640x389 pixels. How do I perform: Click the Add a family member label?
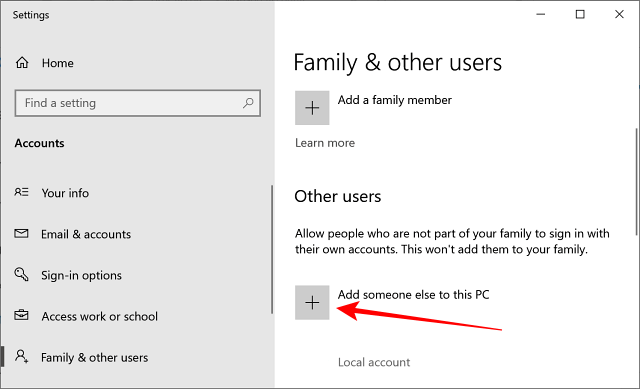click(x=395, y=100)
